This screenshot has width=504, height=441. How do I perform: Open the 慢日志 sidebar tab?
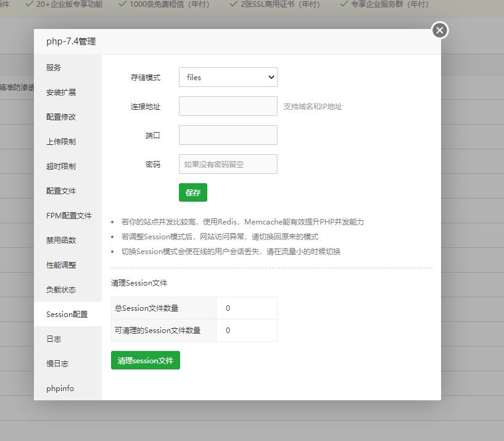click(x=67, y=363)
